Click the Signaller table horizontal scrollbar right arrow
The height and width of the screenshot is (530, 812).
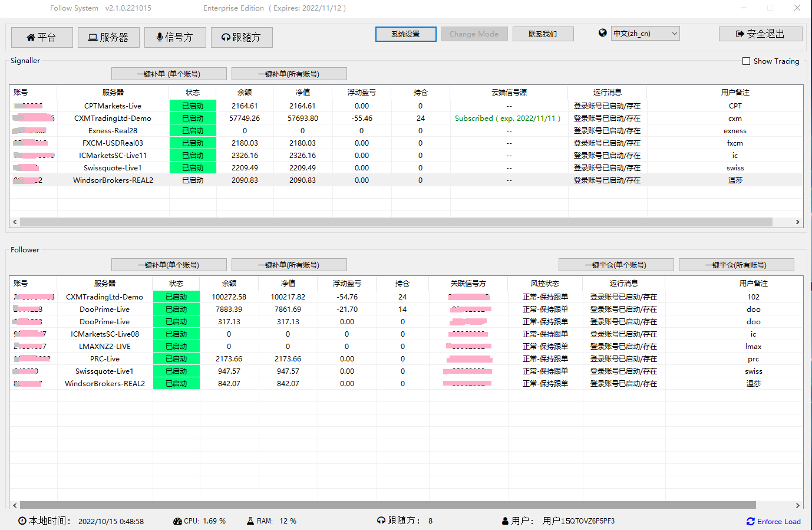point(797,222)
